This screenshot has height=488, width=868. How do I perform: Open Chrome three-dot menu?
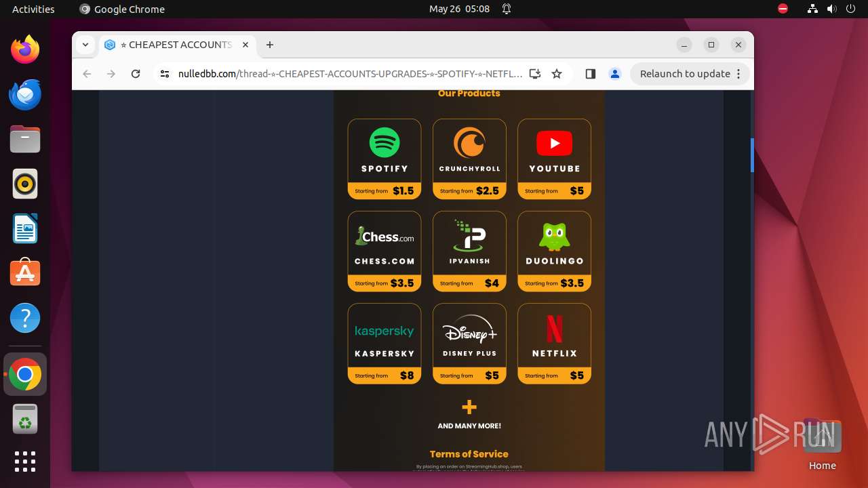pyautogui.click(x=738, y=74)
